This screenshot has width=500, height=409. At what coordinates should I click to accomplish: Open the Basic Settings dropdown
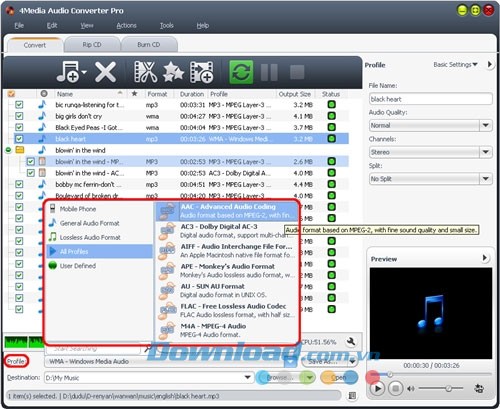[455, 64]
